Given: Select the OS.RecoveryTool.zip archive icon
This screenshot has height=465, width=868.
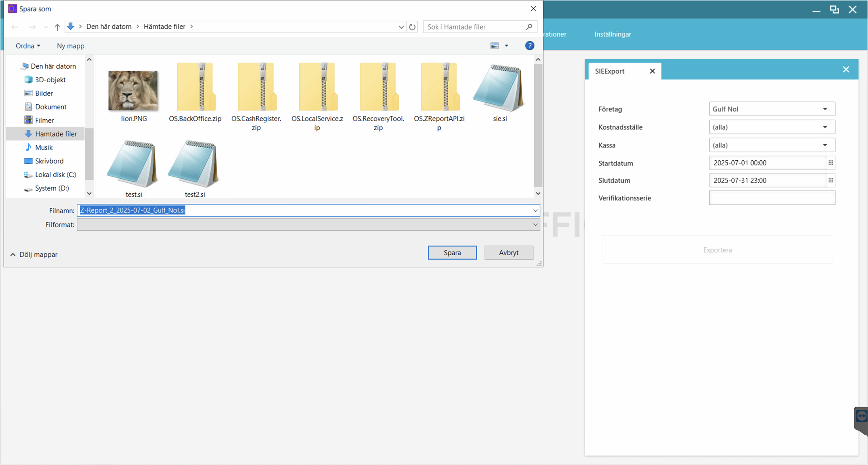Looking at the screenshot, I should click(x=379, y=87).
